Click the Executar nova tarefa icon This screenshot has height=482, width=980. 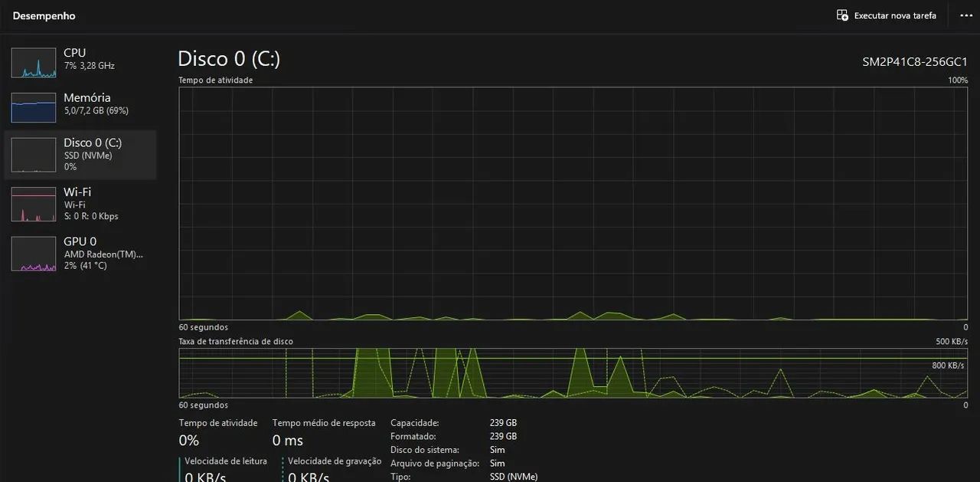click(842, 15)
